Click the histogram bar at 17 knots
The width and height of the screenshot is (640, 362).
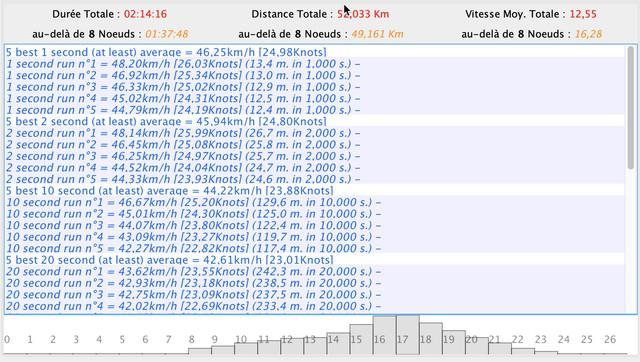click(408, 335)
